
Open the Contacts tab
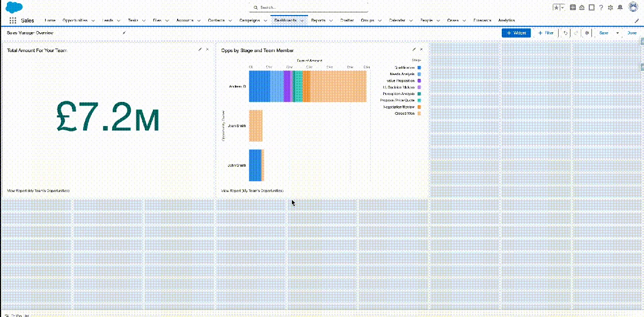[x=216, y=20]
